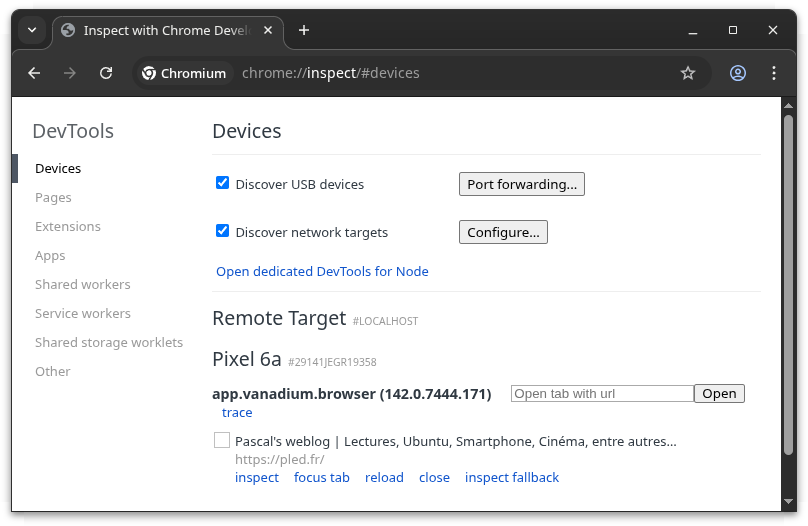Viewport: 808px width, 526px height.
Task: Disable Discover network targets checkbox
Action: [x=223, y=231]
